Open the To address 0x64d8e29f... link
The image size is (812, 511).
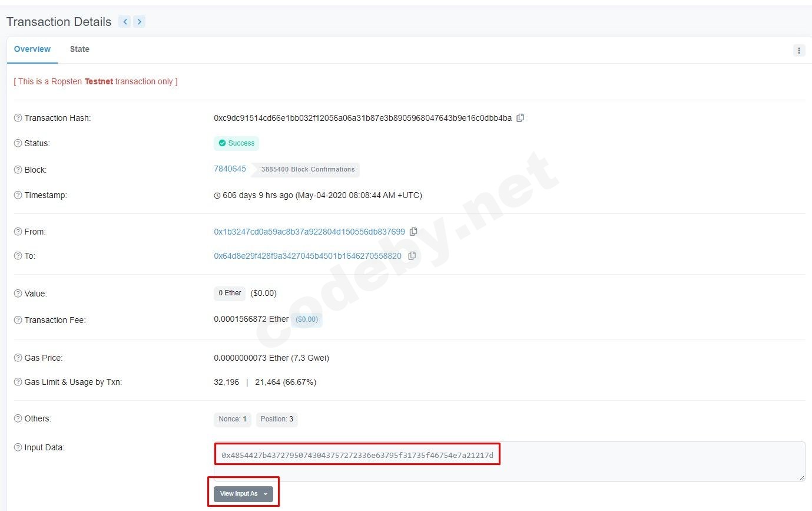click(307, 256)
